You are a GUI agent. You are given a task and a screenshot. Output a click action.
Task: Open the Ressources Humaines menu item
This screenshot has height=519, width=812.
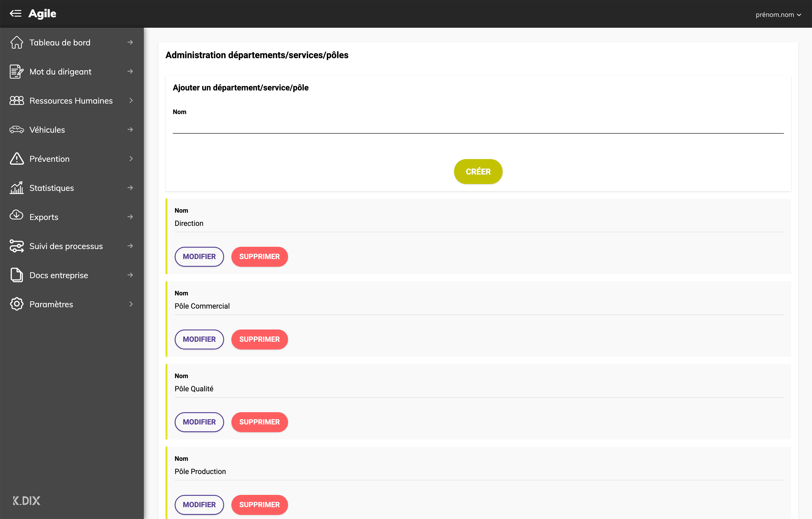(x=72, y=101)
